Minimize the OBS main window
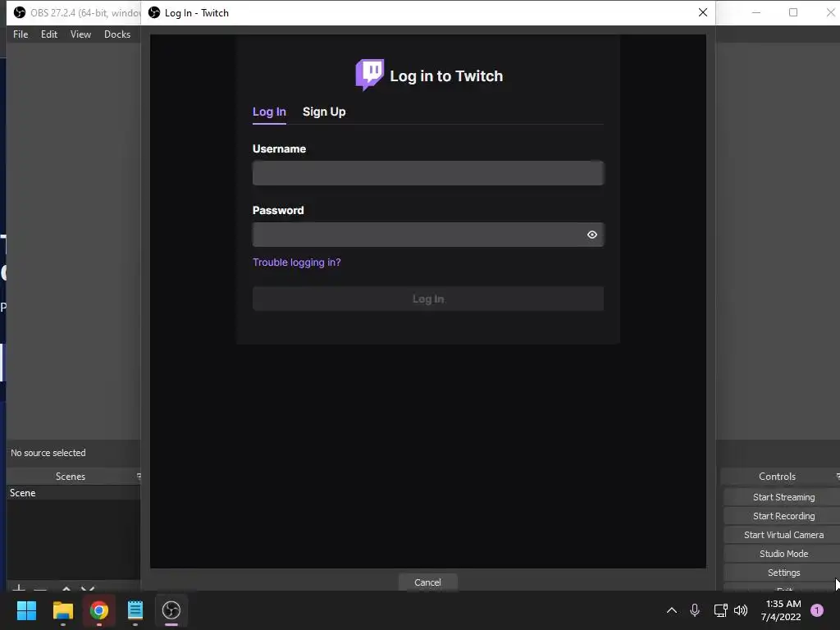The height and width of the screenshot is (630, 840). click(756, 12)
